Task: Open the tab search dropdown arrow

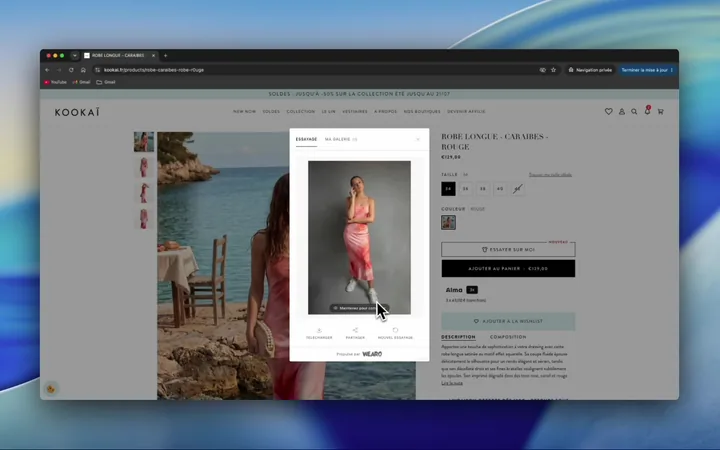Action: tap(74, 56)
